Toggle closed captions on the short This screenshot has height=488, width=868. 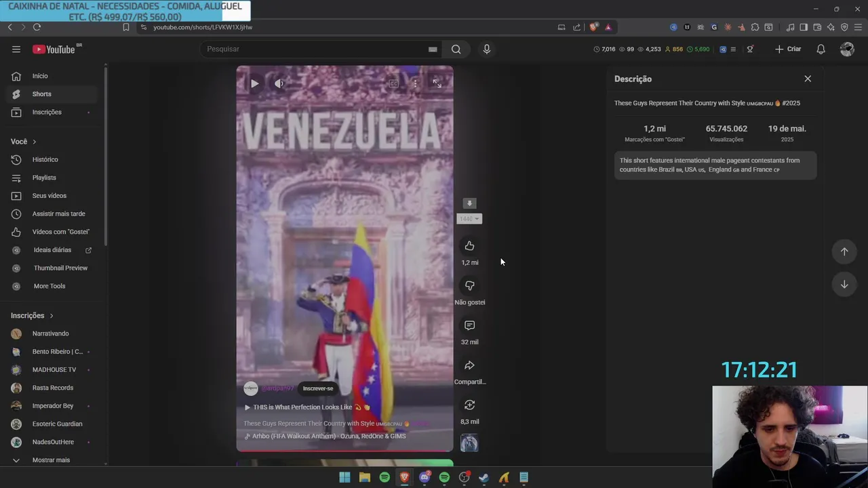coord(393,84)
